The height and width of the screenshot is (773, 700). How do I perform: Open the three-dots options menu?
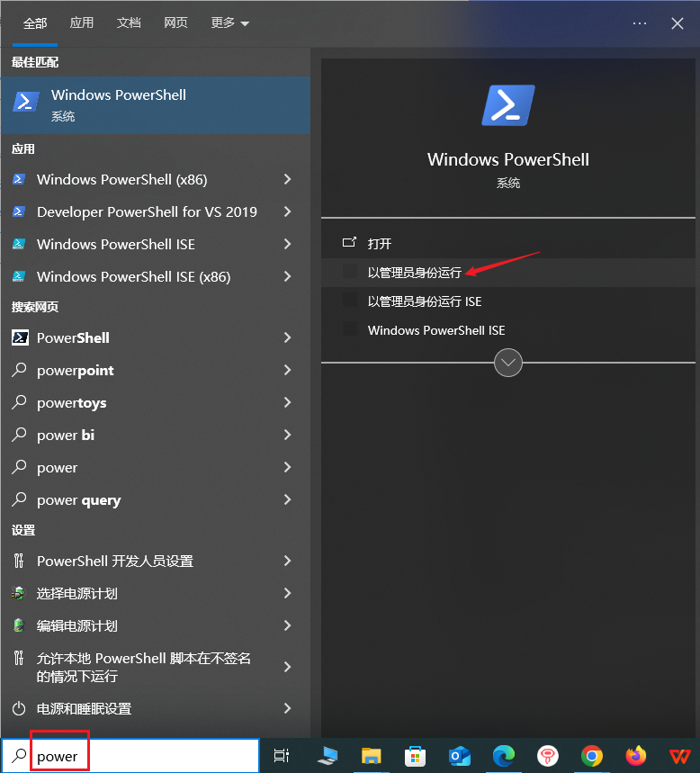click(x=640, y=23)
